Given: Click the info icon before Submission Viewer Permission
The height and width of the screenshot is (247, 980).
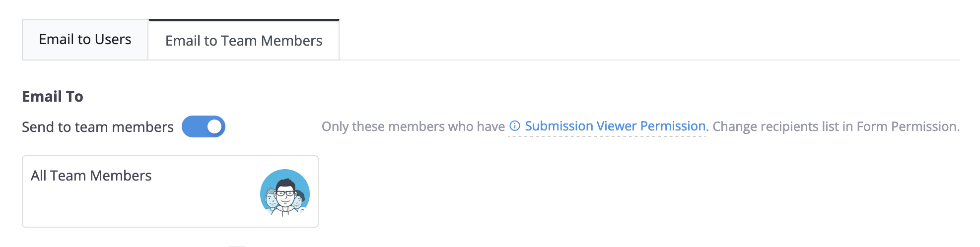Looking at the screenshot, I should tap(515, 126).
